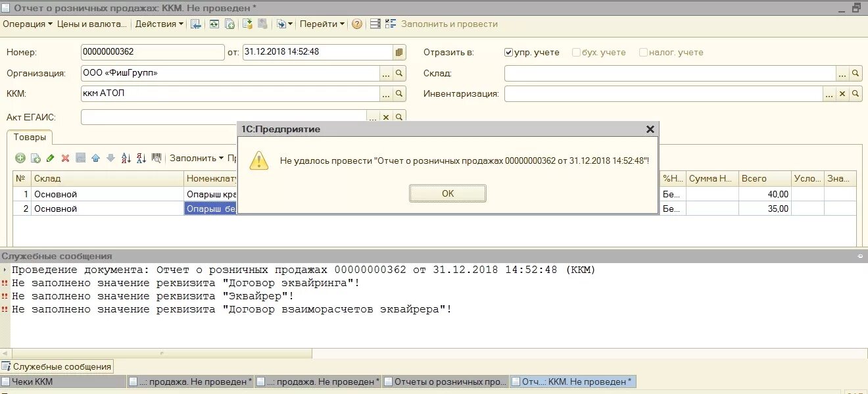Screen dimensions: 868x394
Task: Click the Всего column header
Action: coord(765,178)
